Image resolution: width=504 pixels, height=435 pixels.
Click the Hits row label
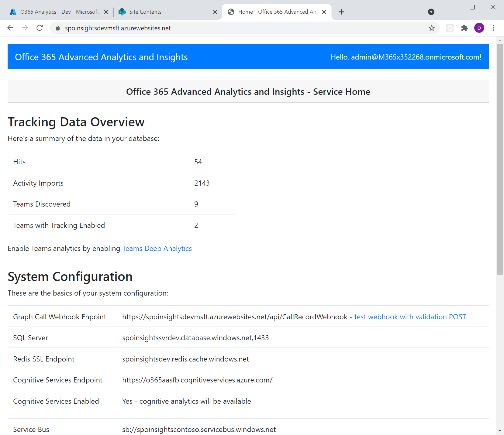tap(19, 162)
